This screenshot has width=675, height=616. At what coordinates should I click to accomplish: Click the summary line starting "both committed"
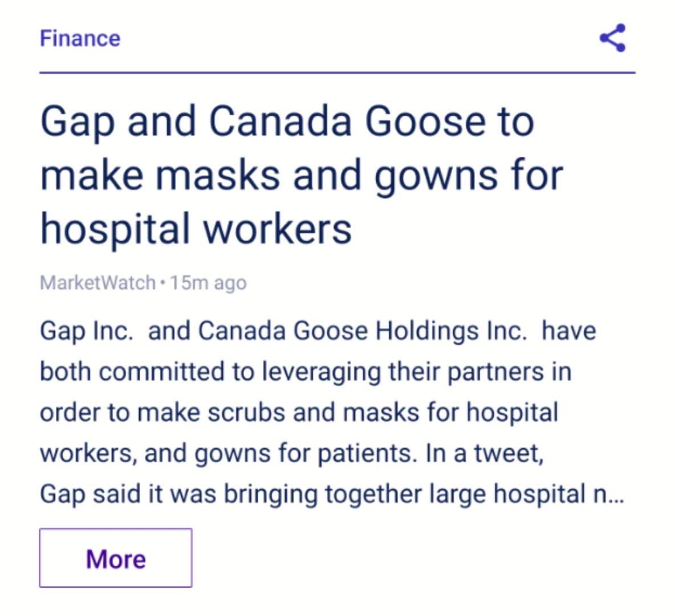click(306, 372)
